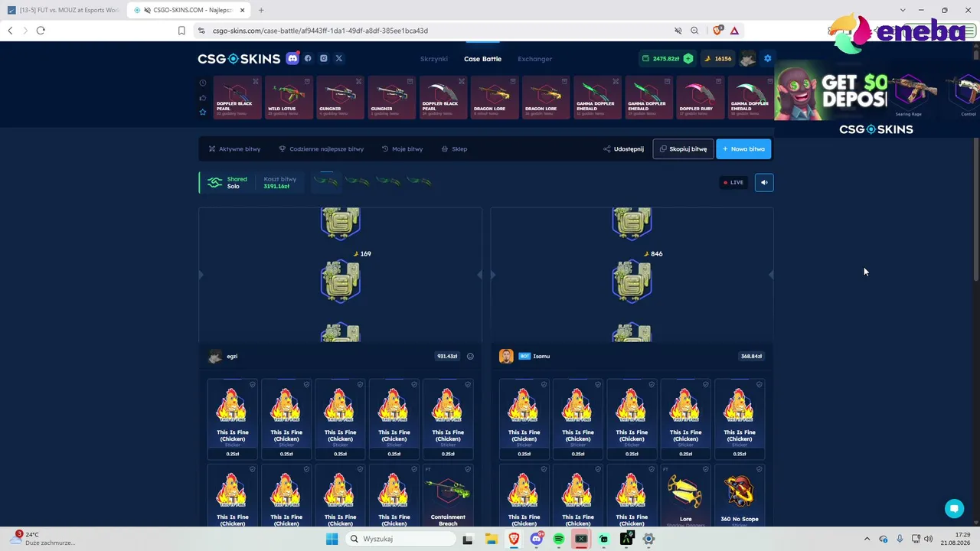Image resolution: width=980 pixels, height=551 pixels.
Task: Go to Codzienne najlepsze bitwy
Action: (322, 149)
